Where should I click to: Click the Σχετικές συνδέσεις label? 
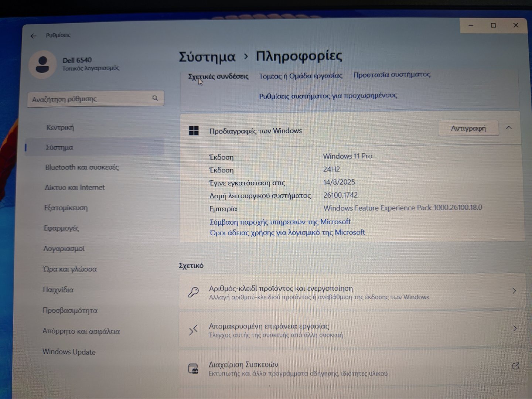click(x=218, y=77)
